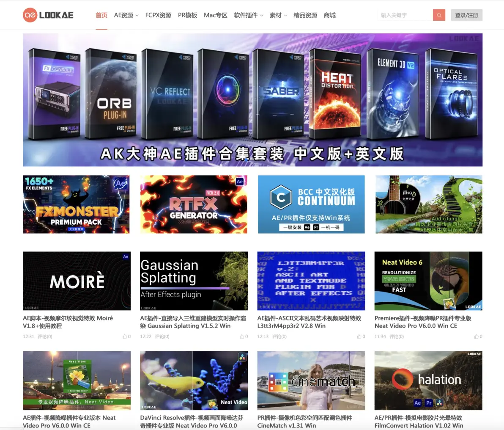Click the 12:13 timestamp on L3tt3rM4pp3r post
Screen dimensions: 504x430
coord(263,336)
